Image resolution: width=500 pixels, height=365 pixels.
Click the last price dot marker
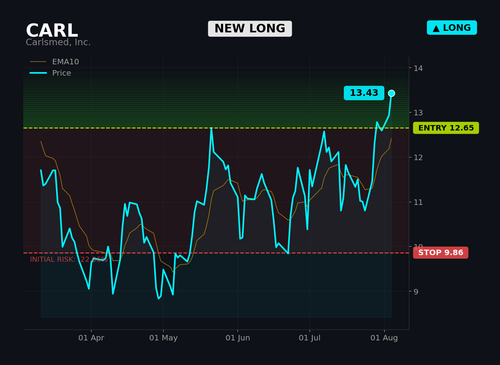coord(392,93)
